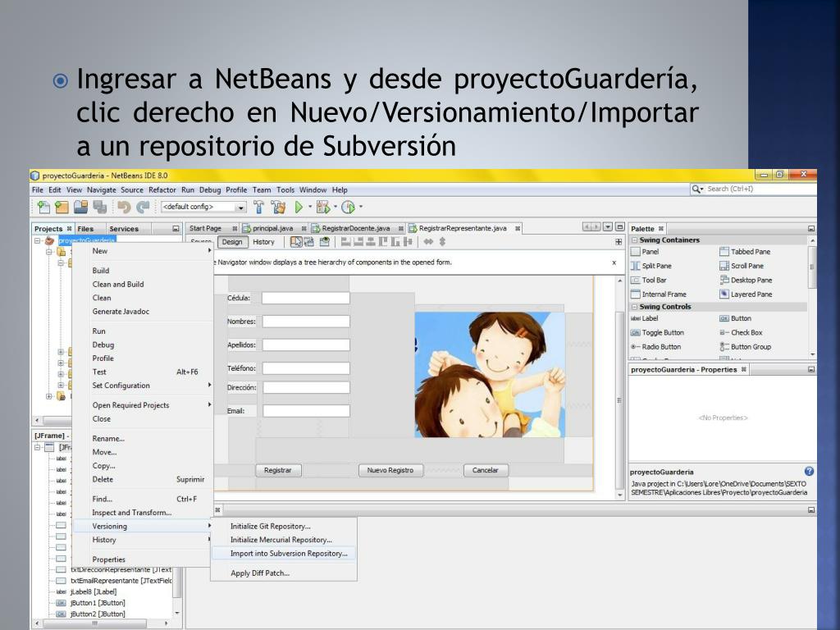
Task: Collapse the proyectoGuarderia project tree node
Action: tap(38, 241)
